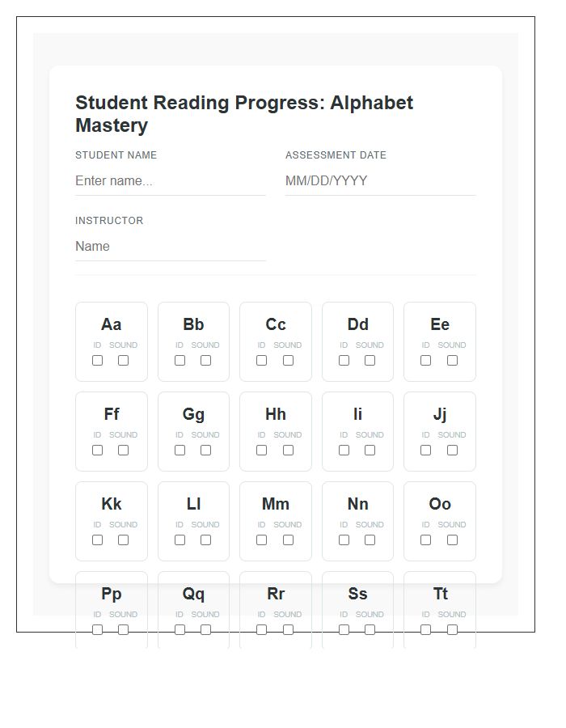Check the SOUND box for letter Tt
The height and width of the screenshot is (728, 566).
pyautogui.click(x=452, y=629)
